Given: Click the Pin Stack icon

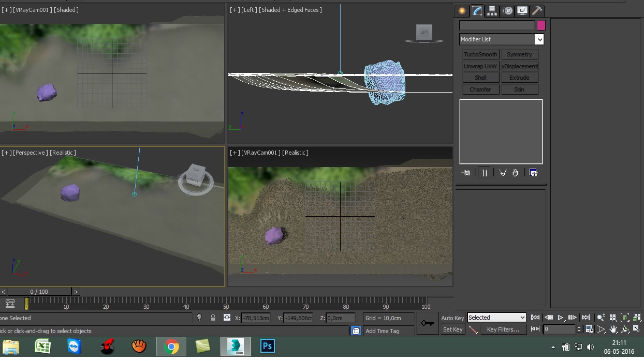Looking at the screenshot, I should pyautogui.click(x=465, y=173).
